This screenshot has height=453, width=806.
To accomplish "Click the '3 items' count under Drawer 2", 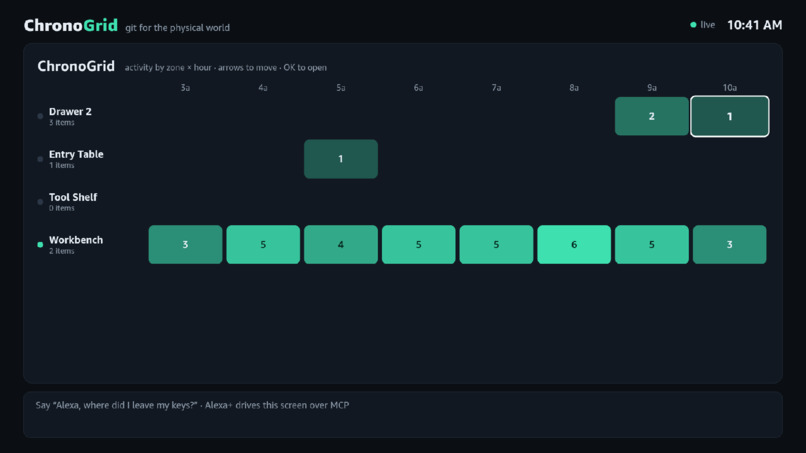I will (x=62, y=122).
